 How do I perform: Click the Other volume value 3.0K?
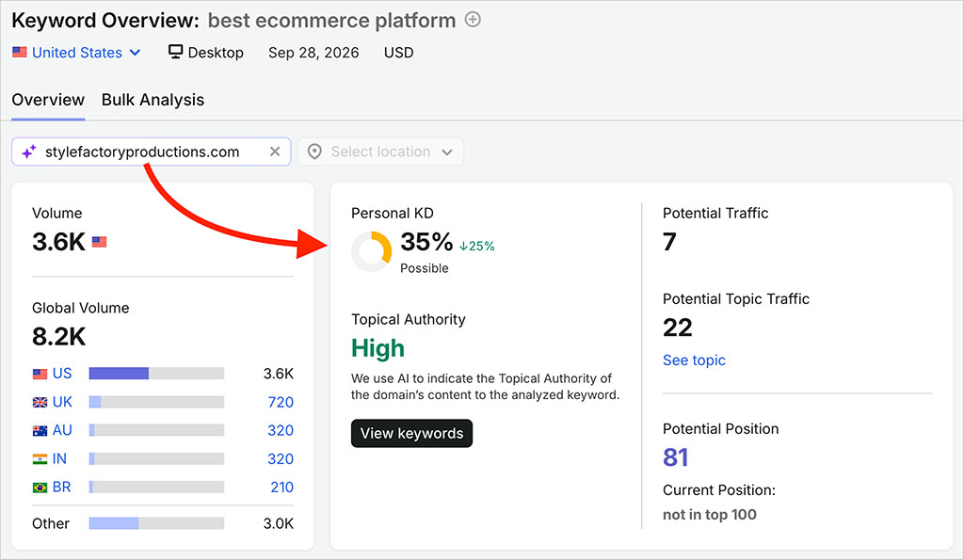(279, 523)
